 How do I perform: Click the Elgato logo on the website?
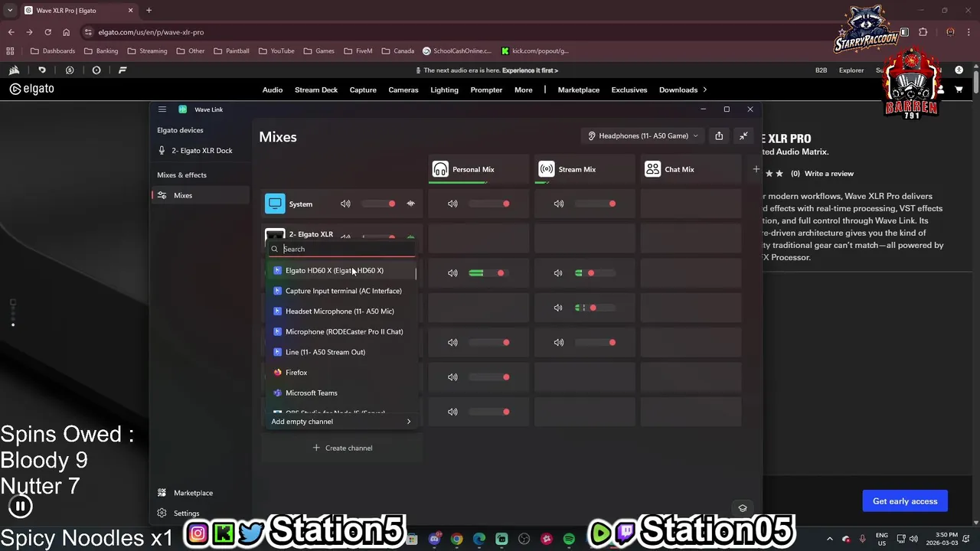(32, 89)
